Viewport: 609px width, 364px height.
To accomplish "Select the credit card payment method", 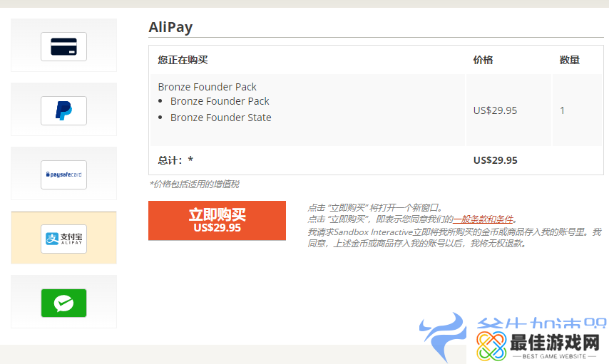I will click(x=63, y=46).
